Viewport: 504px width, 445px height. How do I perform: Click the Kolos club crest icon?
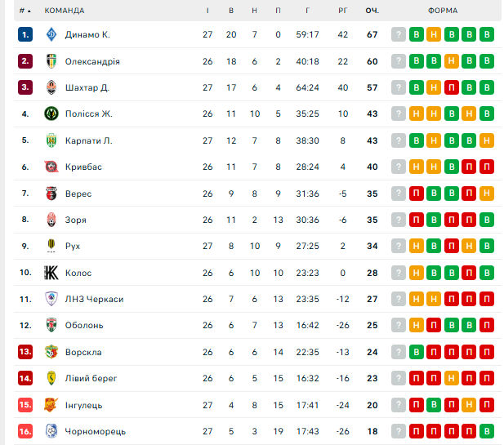[51, 273]
